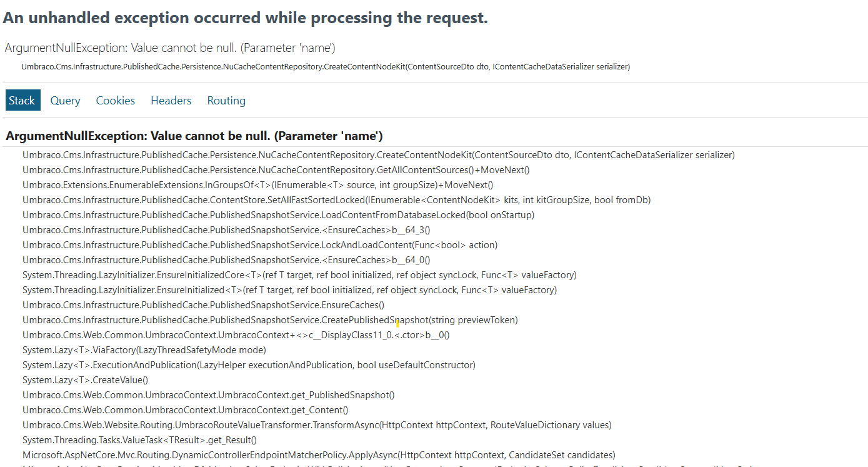Show the Headers tab
Screen dimensions: 868x467
[171, 101]
